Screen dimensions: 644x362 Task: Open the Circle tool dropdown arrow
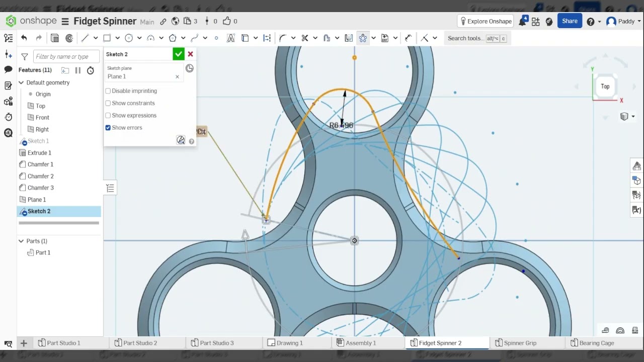(139, 38)
